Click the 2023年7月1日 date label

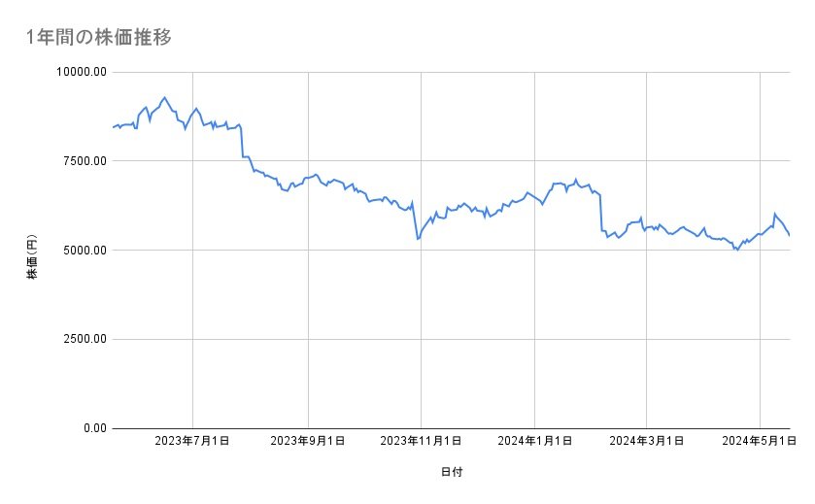coord(192,442)
